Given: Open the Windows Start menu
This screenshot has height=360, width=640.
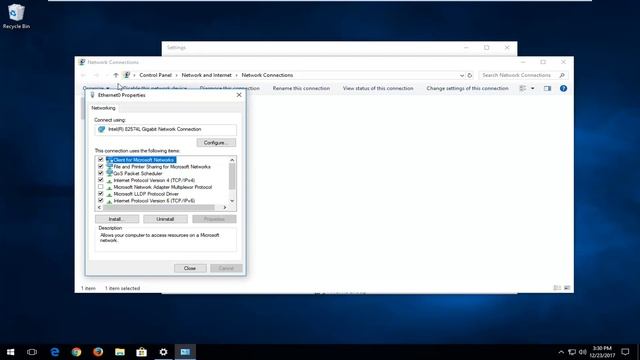Looking at the screenshot, I should tap(11, 352).
